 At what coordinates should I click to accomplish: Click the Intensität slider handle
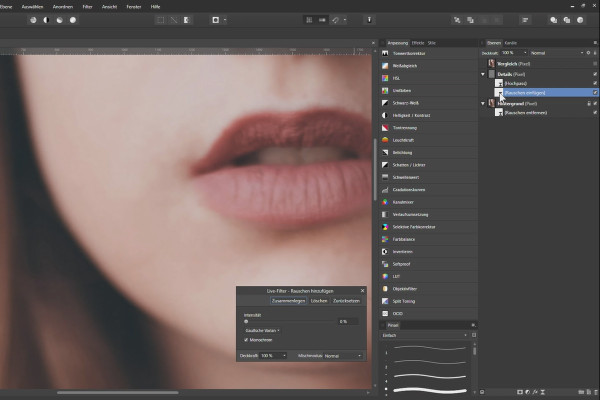click(246, 322)
